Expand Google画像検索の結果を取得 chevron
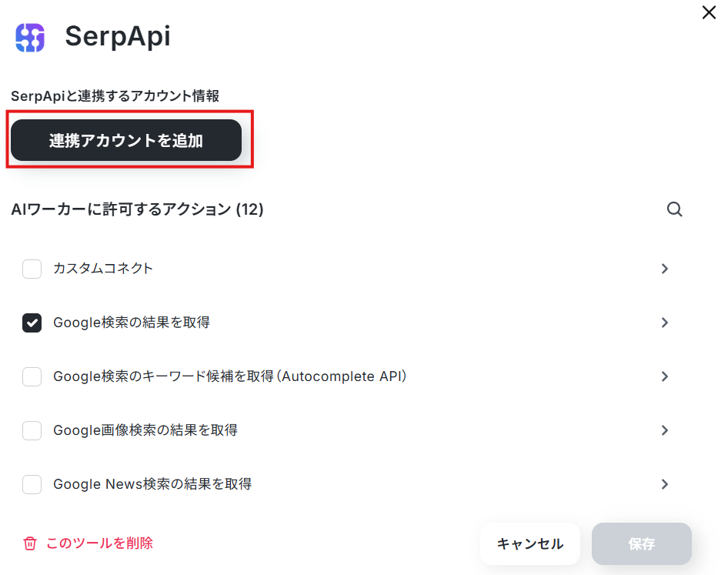 664,430
